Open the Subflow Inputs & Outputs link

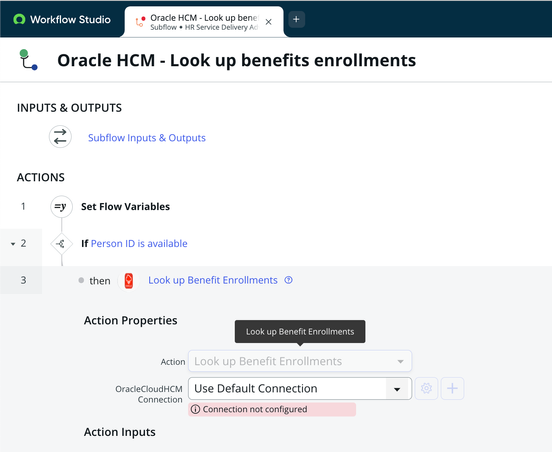pos(147,138)
